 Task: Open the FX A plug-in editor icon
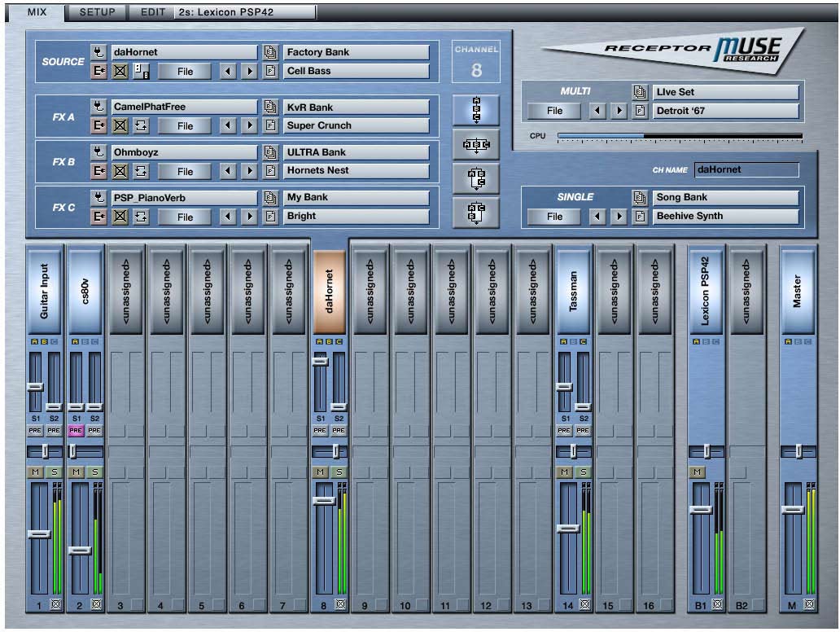click(98, 126)
